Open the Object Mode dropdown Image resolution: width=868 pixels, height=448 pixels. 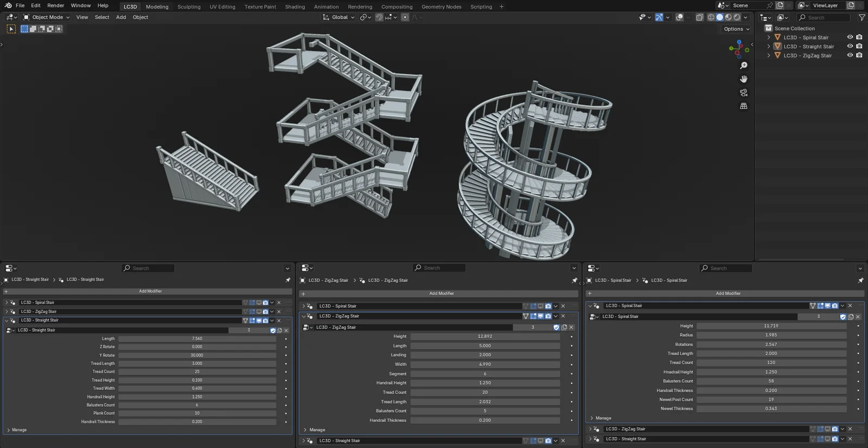[47, 17]
